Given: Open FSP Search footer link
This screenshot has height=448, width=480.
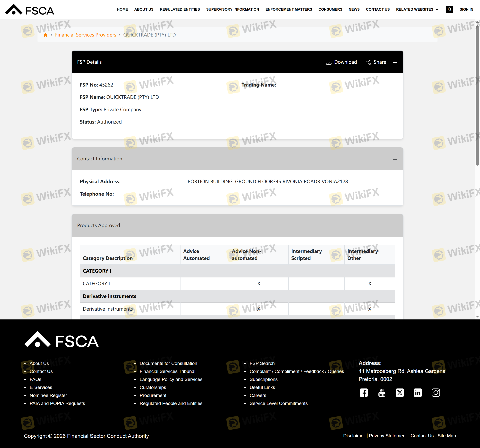Looking at the screenshot, I should 262,363.
